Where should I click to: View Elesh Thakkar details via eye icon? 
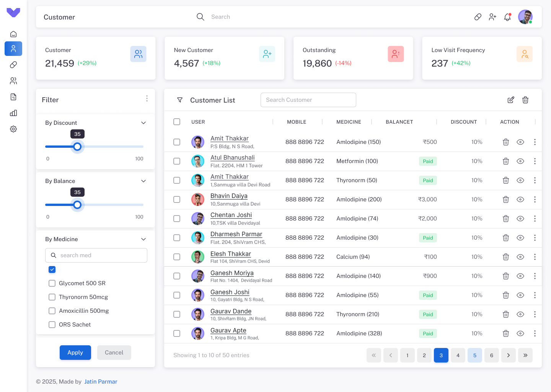520,257
